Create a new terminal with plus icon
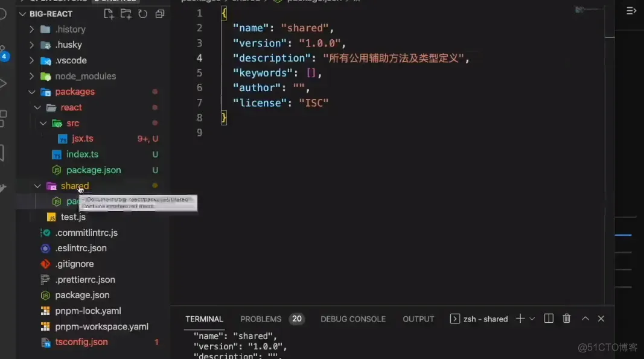The height and width of the screenshot is (359, 644). point(520,319)
